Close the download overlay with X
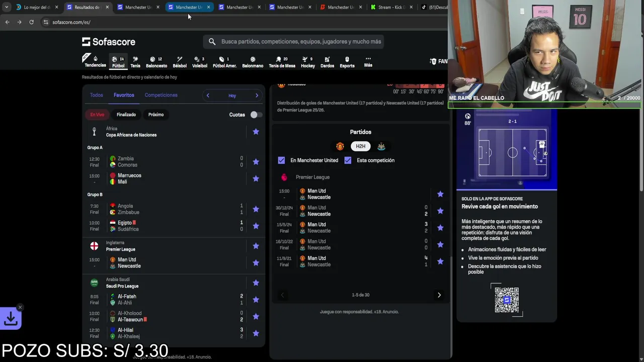This screenshot has width=644, height=362. [x=20, y=307]
